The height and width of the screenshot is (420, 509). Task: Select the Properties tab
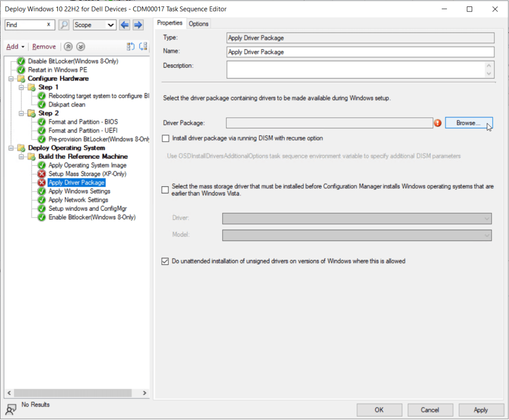[x=170, y=23]
